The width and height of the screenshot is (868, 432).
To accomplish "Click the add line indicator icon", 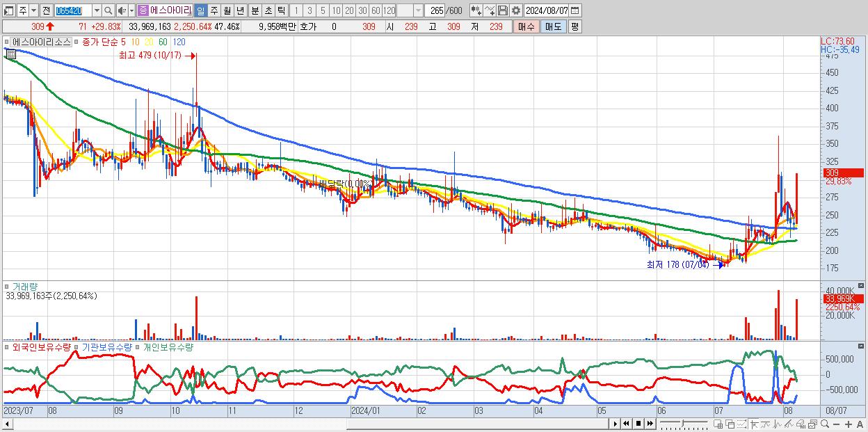I will [x=490, y=10].
